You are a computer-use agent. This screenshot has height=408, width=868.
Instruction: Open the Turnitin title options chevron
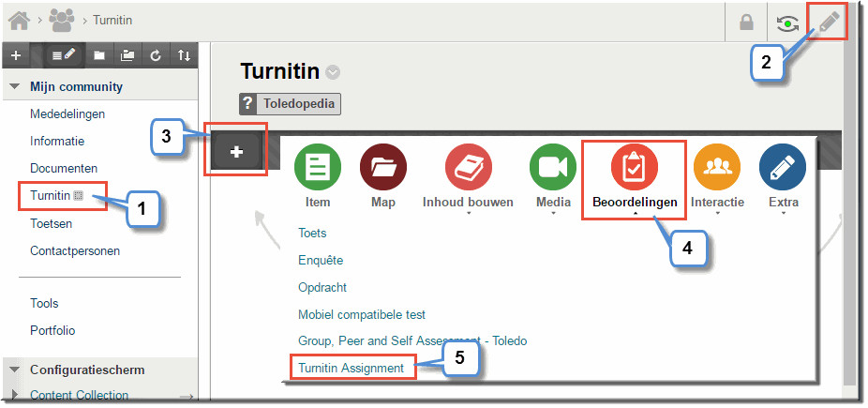(x=333, y=72)
